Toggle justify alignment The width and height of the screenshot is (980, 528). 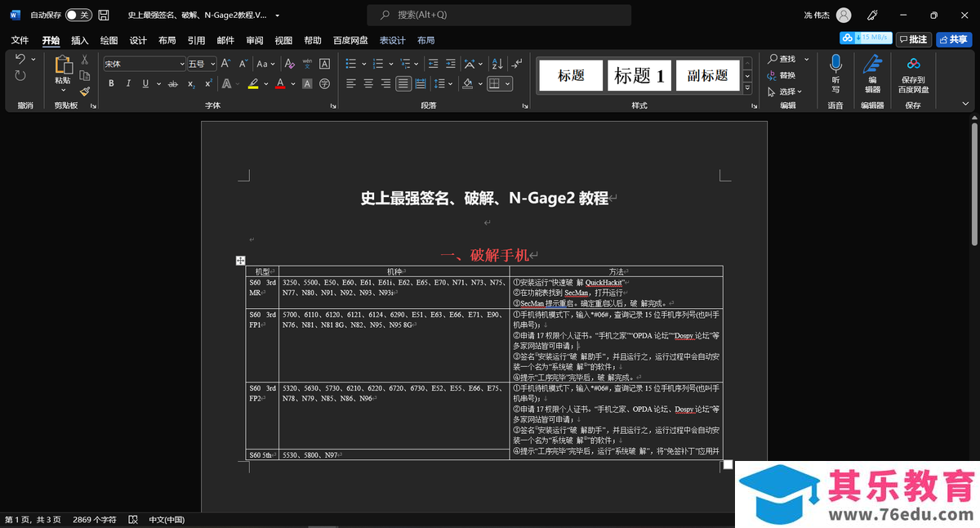click(403, 83)
